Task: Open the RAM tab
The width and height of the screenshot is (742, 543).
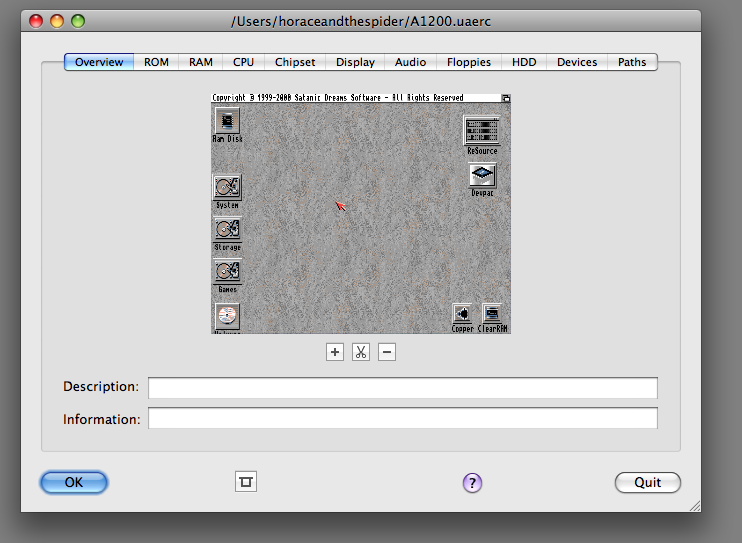Action: pyautogui.click(x=201, y=62)
